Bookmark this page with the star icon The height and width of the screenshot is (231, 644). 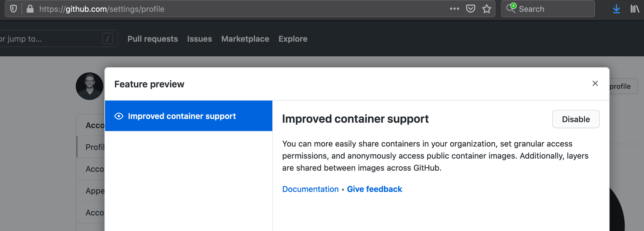pyautogui.click(x=487, y=9)
